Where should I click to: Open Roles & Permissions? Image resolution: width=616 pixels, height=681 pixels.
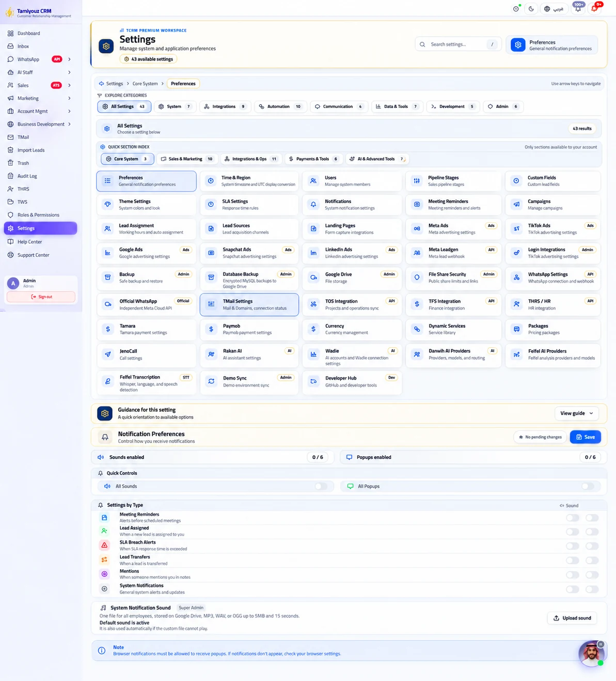click(38, 215)
